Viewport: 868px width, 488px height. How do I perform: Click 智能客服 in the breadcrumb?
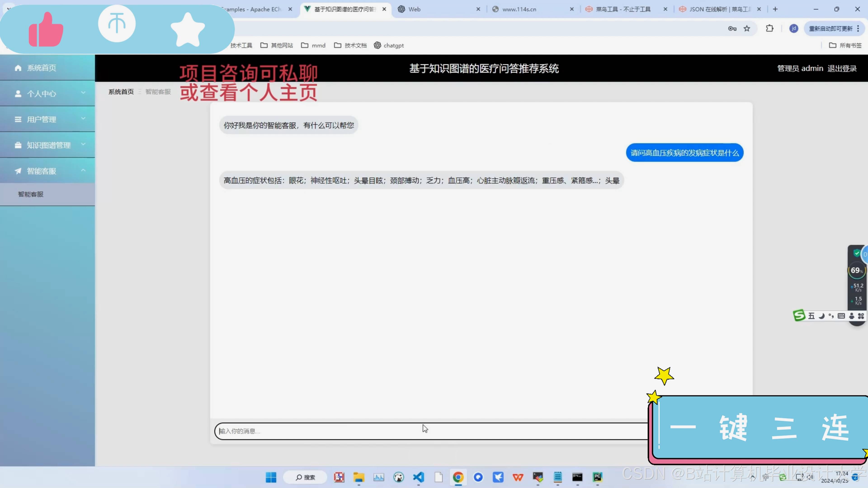[158, 91]
